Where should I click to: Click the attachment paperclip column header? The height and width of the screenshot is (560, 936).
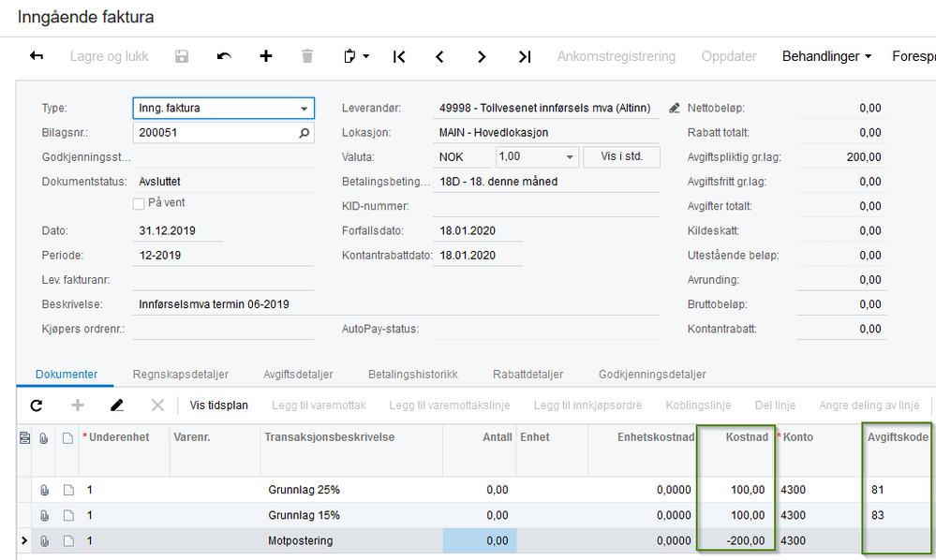click(44, 438)
